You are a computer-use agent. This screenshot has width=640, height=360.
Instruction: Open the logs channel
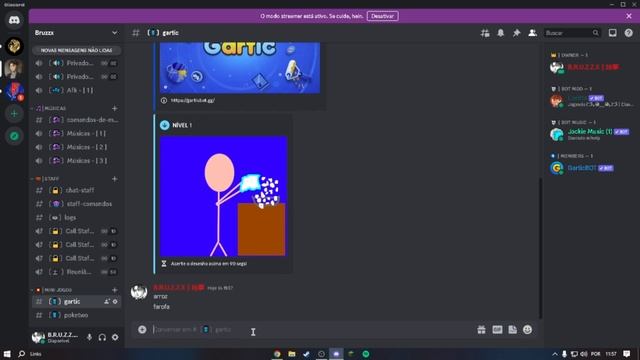tap(76, 218)
